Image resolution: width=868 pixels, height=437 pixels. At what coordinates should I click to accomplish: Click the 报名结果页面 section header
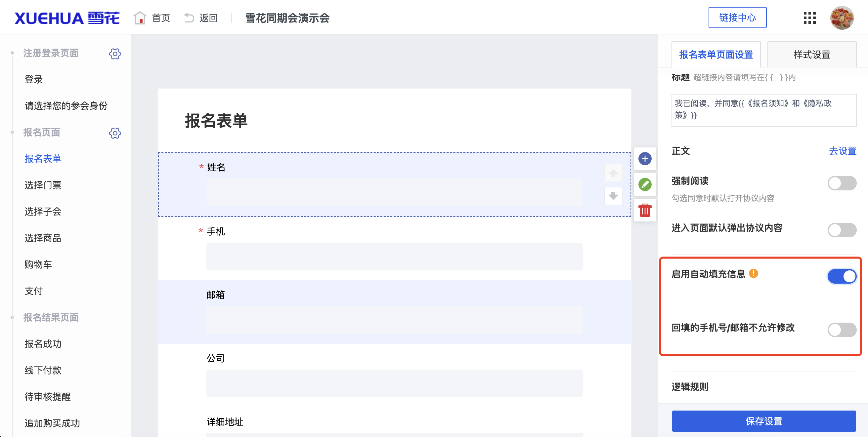(x=51, y=317)
